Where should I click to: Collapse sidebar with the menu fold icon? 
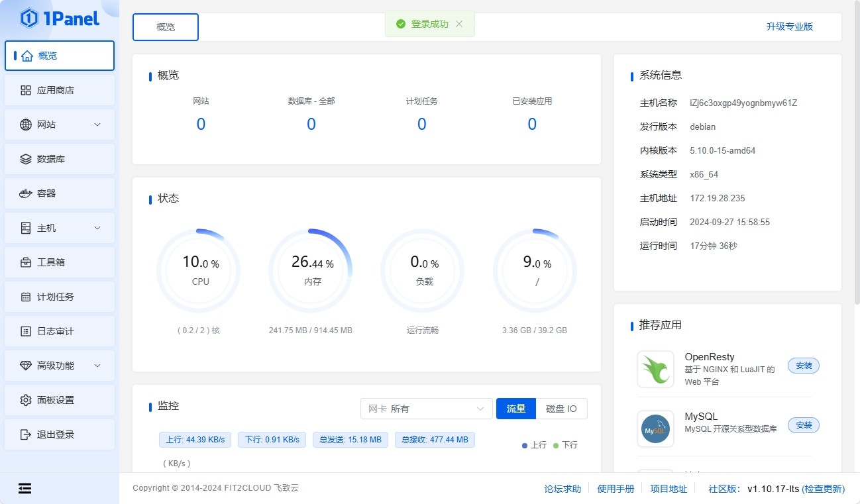[25, 489]
